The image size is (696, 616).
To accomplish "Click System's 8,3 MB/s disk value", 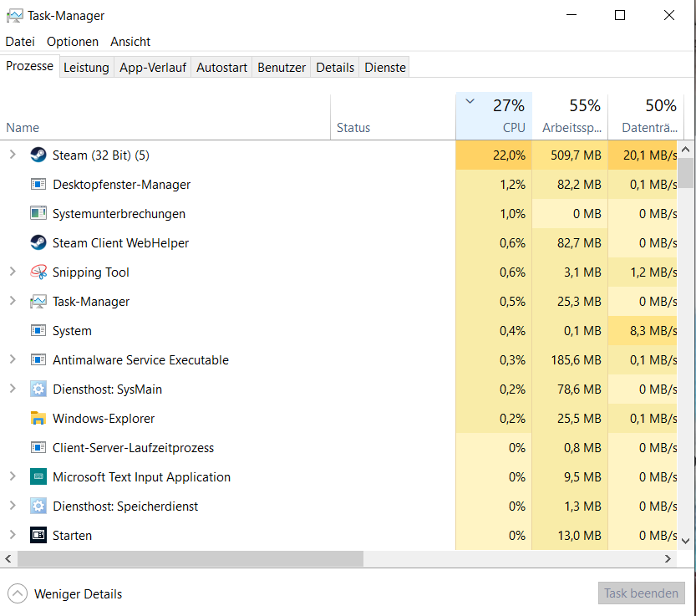I will click(653, 331).
